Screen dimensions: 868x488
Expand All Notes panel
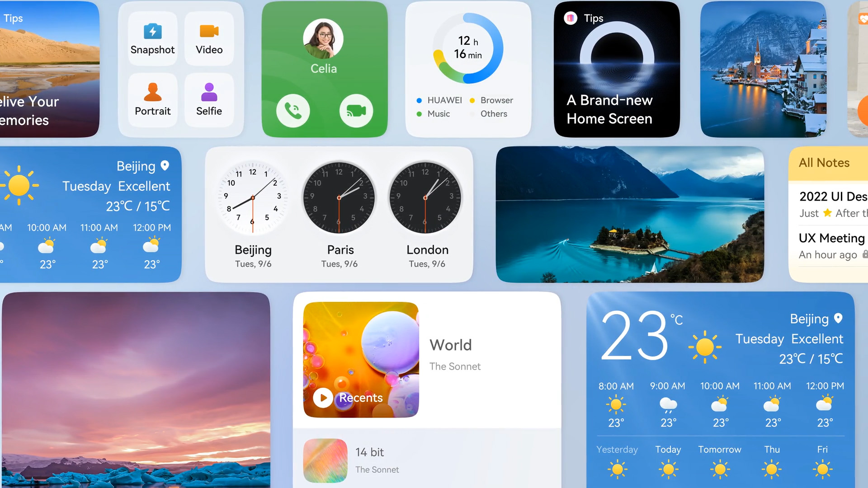[x=825, y=163]
